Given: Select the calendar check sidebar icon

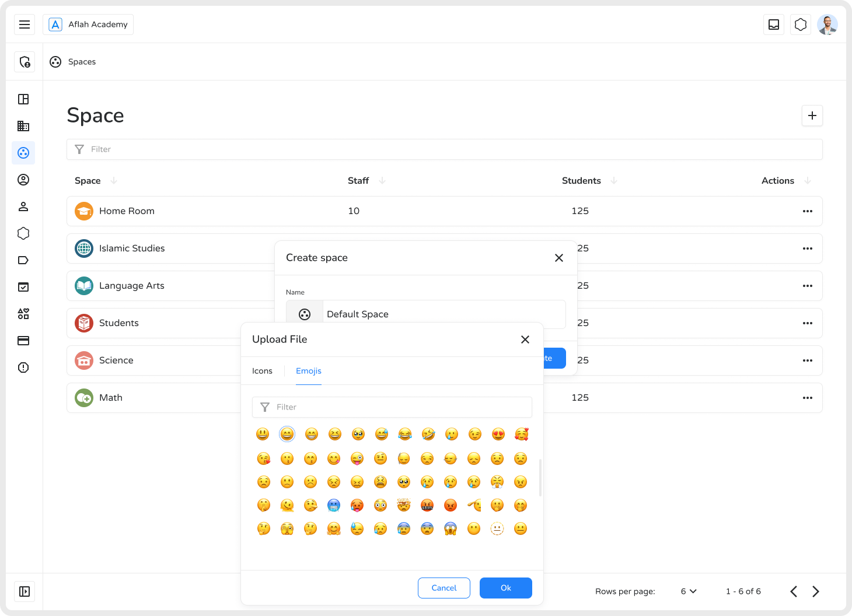Looking at the screenshot, I should coord(23,287).
